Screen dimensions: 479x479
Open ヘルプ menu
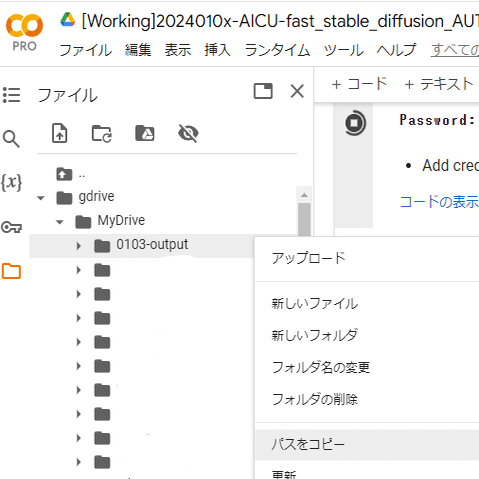(397, 50)
